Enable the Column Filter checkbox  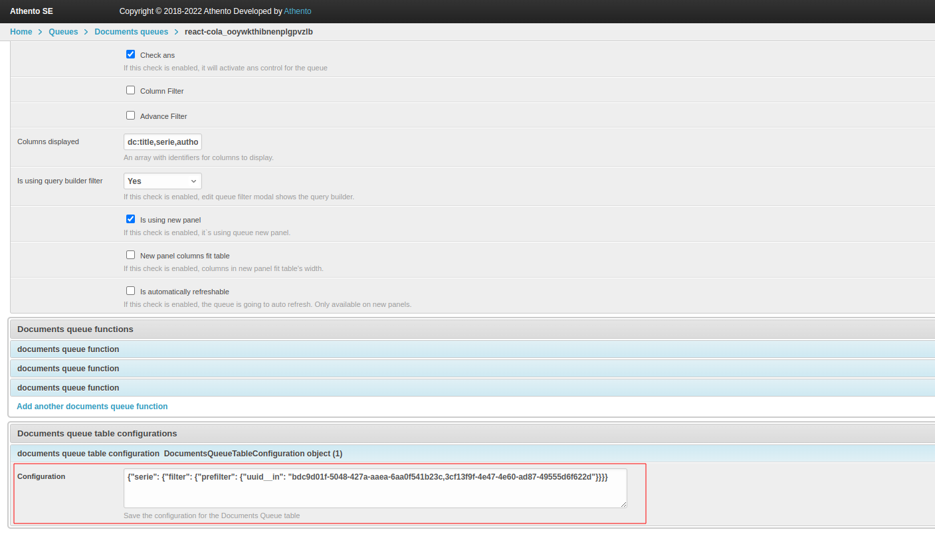pyautogui.click(x=130, y=90)
